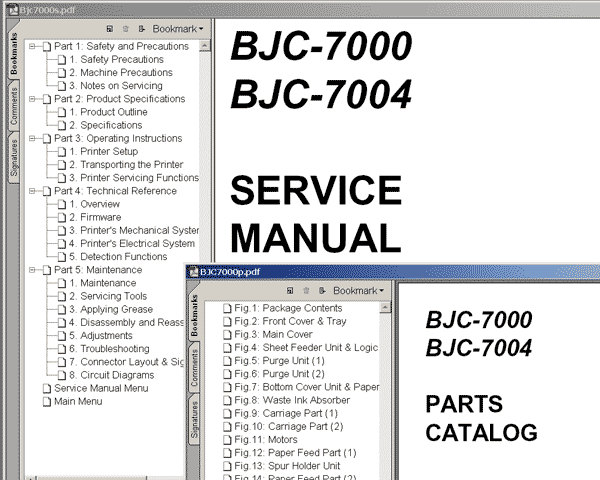600x480 pixels.
Task: Select 6. Troubleshooting bookmark
Action: 109,349
